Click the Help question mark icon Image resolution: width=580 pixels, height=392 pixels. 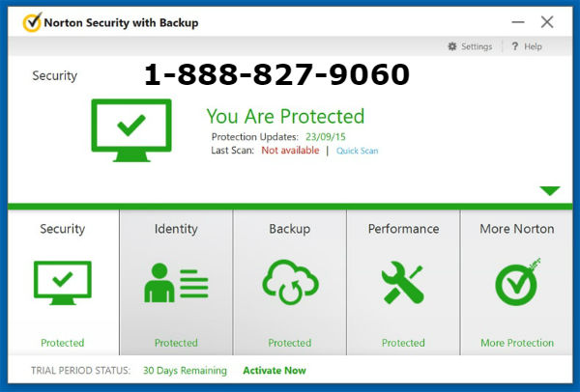click(x=514, y=46)
